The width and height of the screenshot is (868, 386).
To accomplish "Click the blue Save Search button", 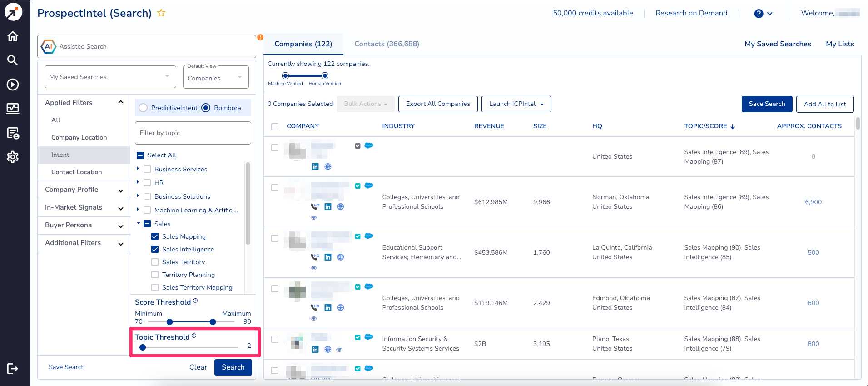I will click(767, 104).
